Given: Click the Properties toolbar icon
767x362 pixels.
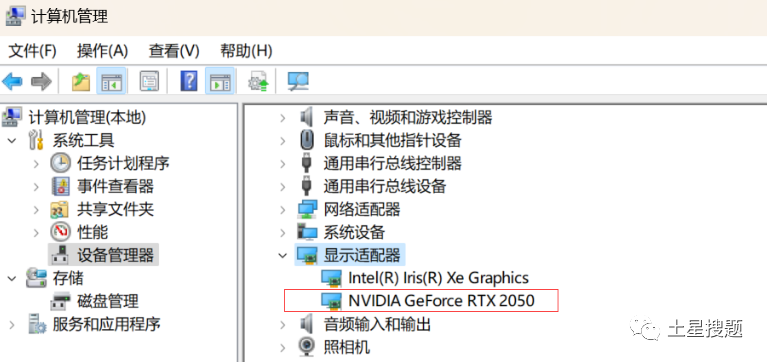Looking at the screenshot, I should click(x=149, y=81).
